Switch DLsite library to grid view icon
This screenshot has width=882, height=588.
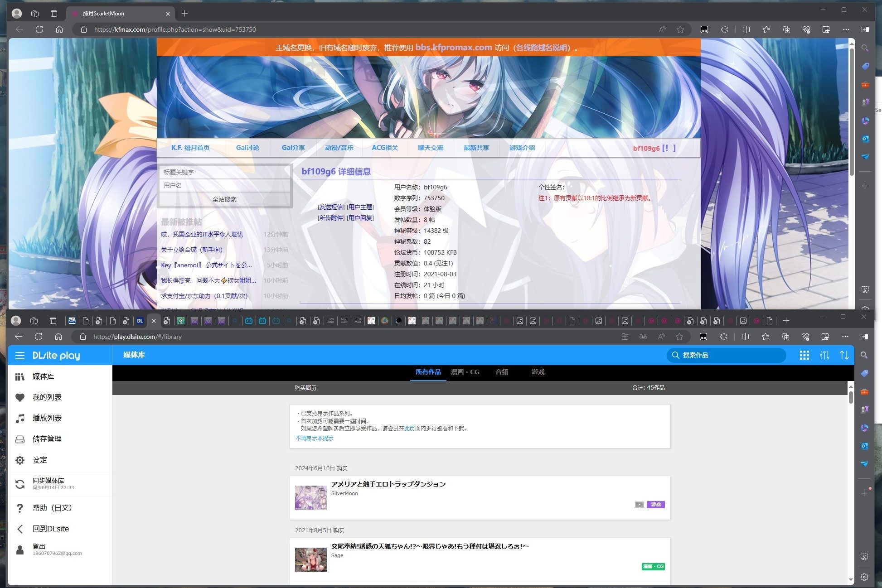[x=804, y=355]
